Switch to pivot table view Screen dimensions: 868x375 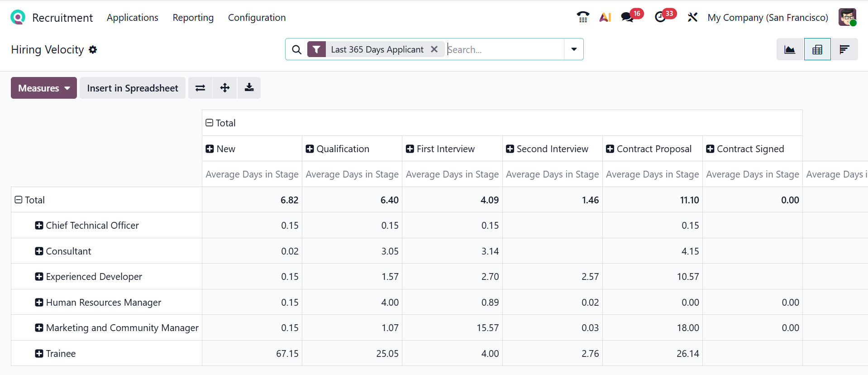pyautogui.click(x=817, y=49)
